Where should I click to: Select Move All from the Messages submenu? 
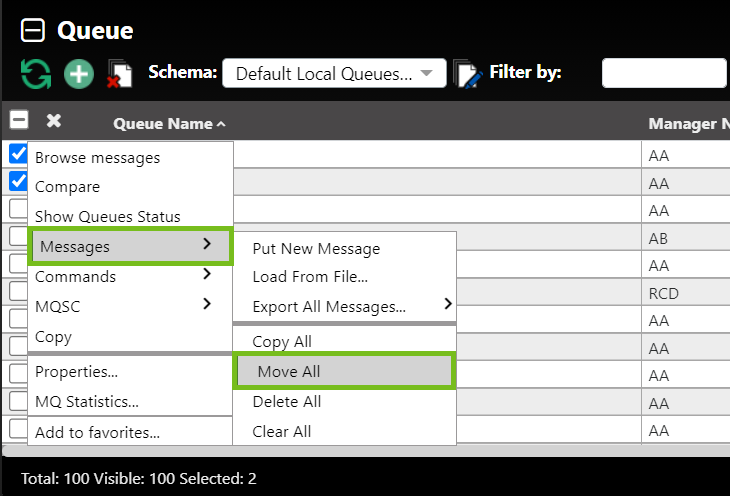click(345, 371)
